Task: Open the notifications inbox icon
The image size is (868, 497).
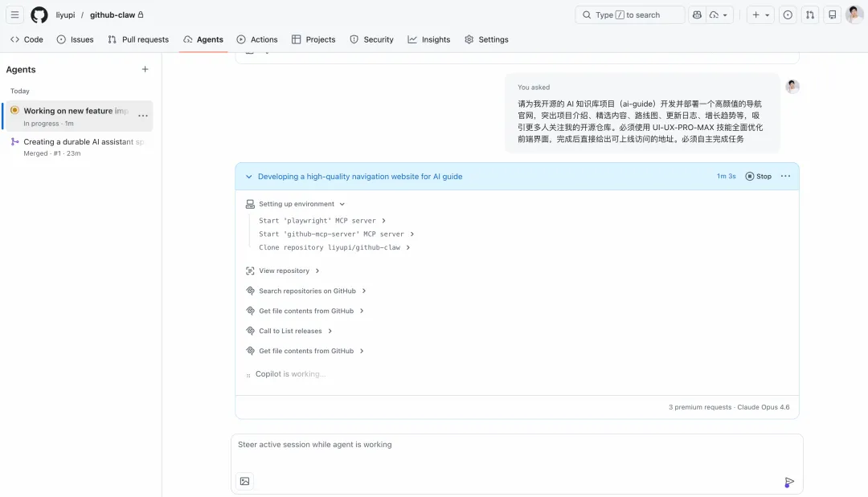Action: coord(833,14)
